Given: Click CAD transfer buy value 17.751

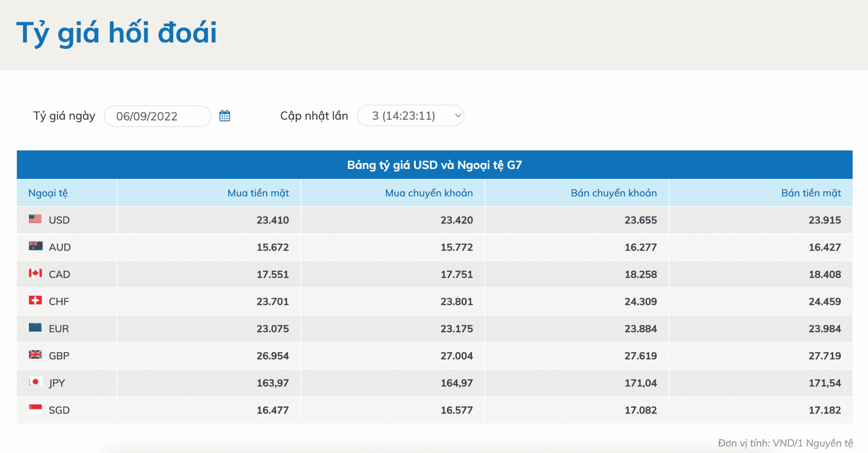Looking at the screenshot, I should click(x=456, y=274).
